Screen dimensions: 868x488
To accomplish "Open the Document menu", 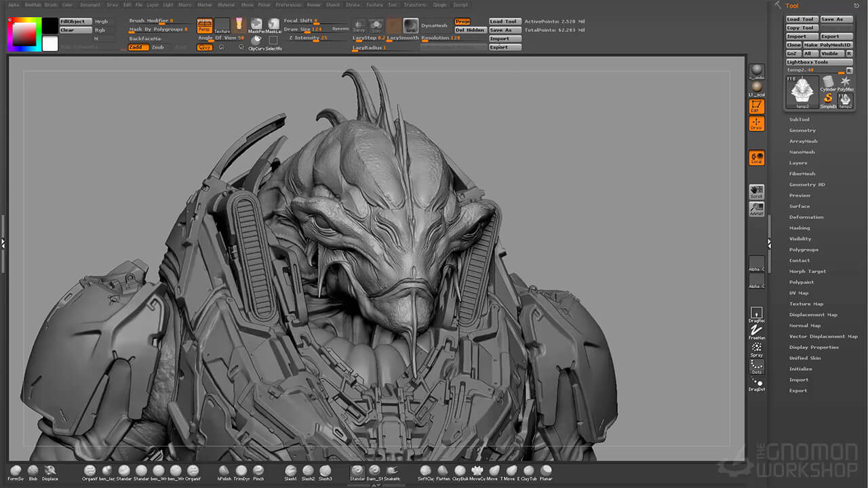I will click(90, 5).
